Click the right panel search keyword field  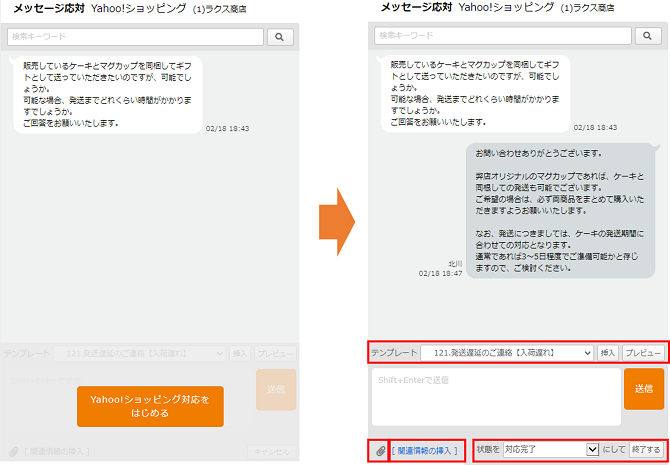point(503,35)
